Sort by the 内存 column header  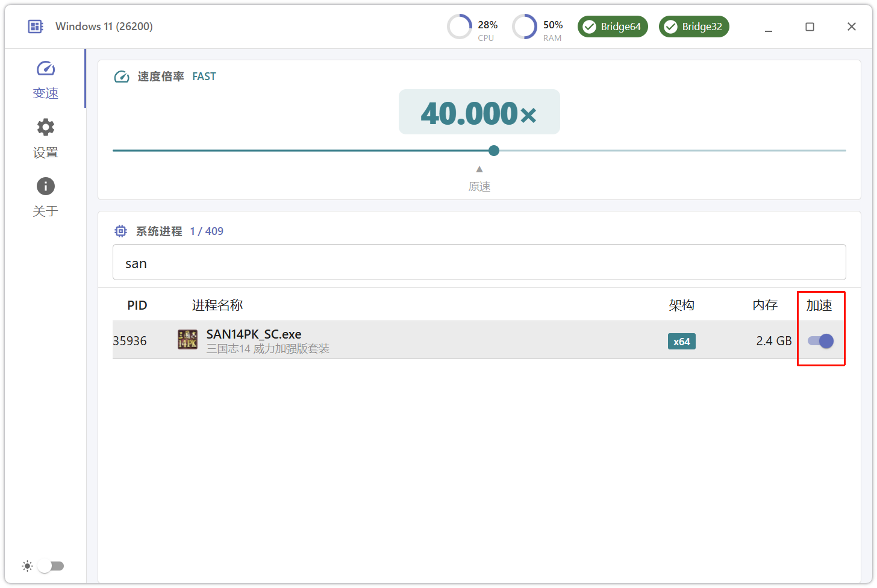(x=765, y=305)
